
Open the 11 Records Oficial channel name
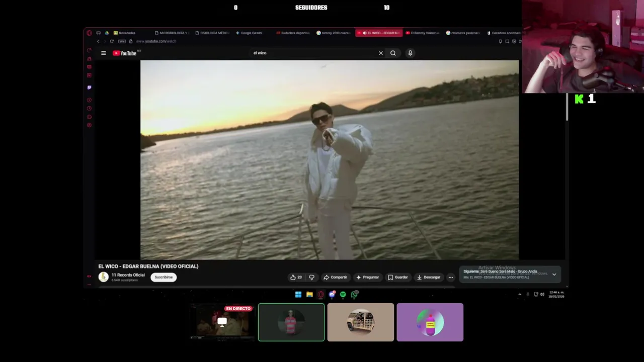point(128,275)
